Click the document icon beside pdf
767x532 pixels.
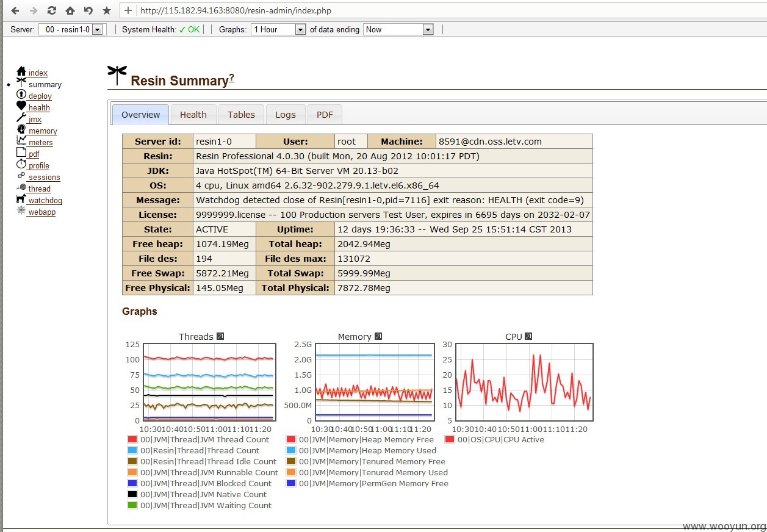21,153
